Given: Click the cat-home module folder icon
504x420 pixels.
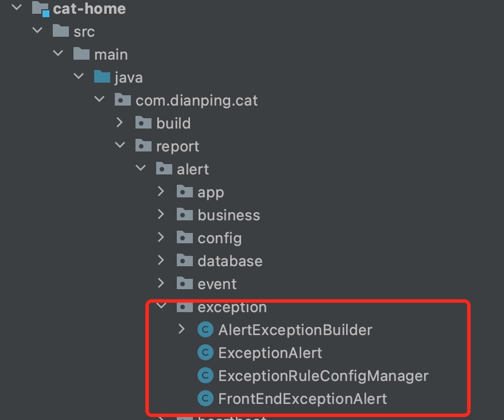Looking at the screenshot, I should [x=40, y=9].
